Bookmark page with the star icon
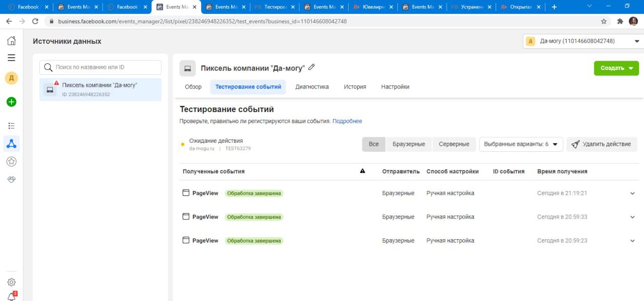Screen dimensions: 644x301 coord(604,22)
